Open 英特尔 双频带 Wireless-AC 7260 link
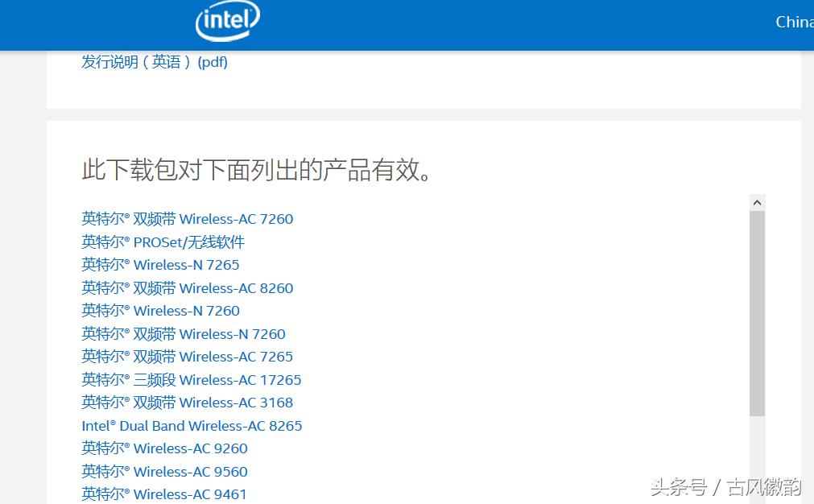Viewport: 814px width, 504px height. pyautogui.click(x=188, y=219)
